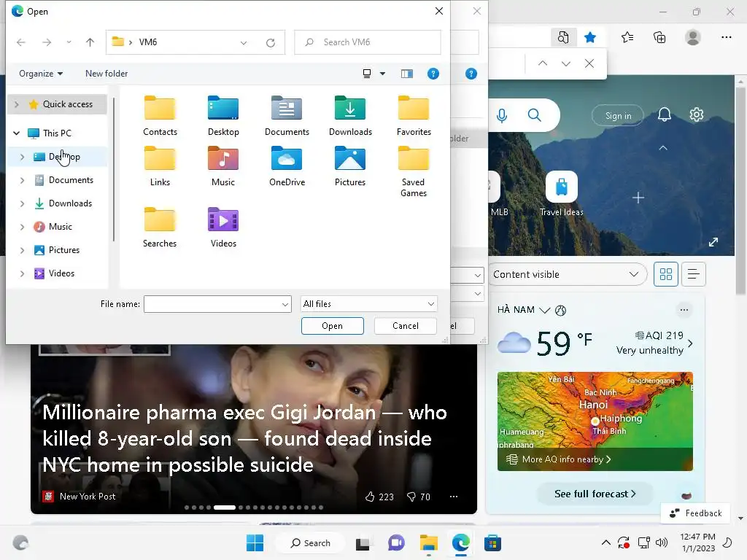Go up one folder level
The image size is (747, 560).
pos(90,42)
